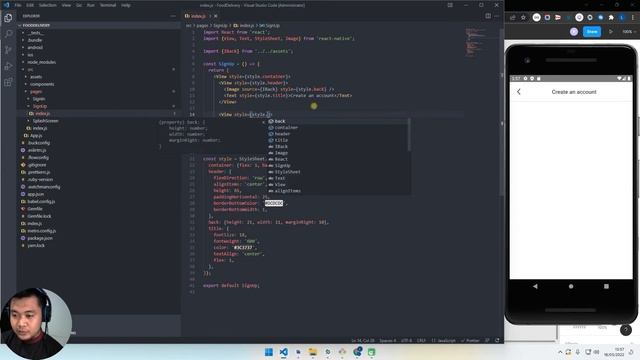Open Explorer panel more actions ellipsis
The image size is (640, 360).
tap(173, 16)
